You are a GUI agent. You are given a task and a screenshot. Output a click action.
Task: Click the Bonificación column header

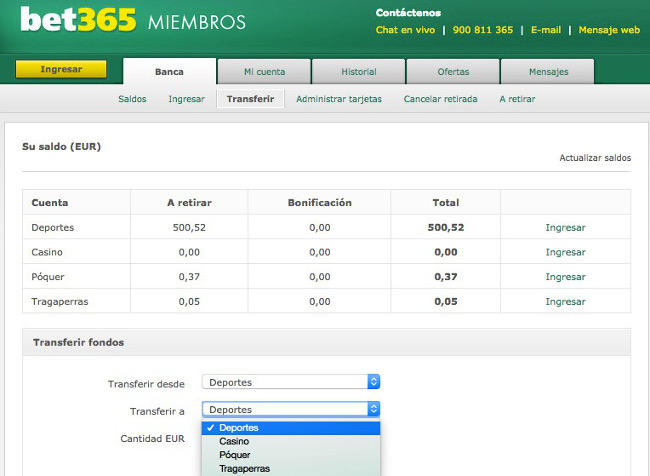(x=320, y=203)
